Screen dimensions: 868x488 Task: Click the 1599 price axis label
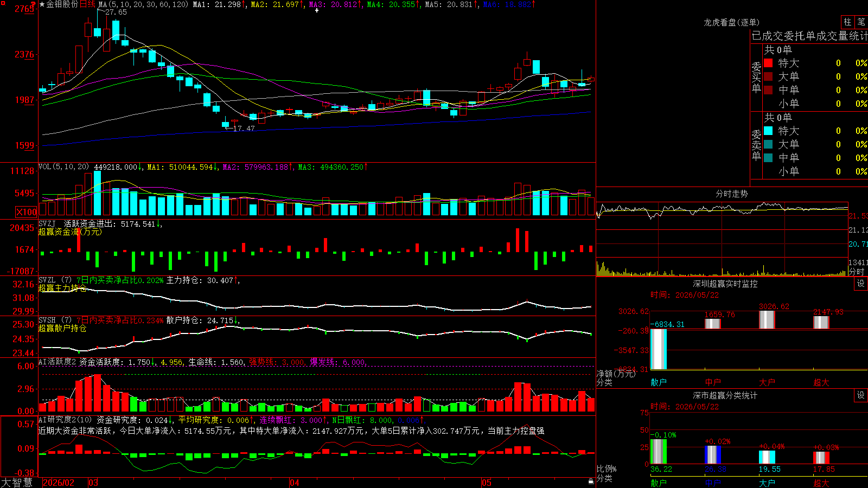coord(24,145)
